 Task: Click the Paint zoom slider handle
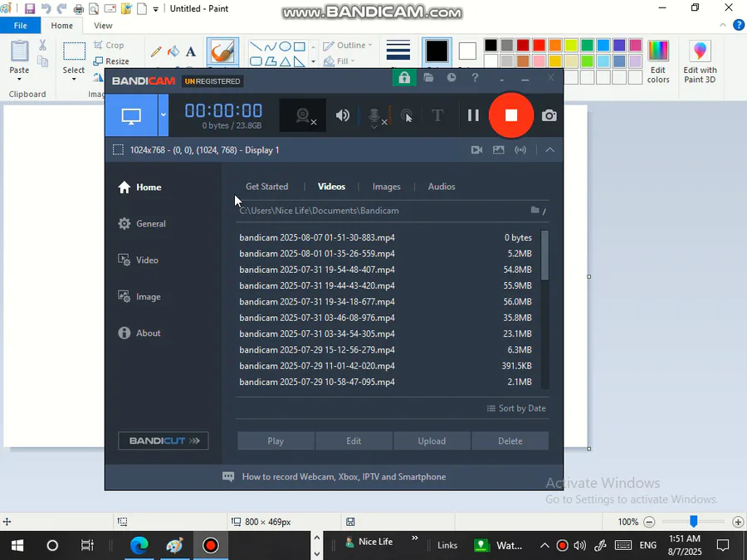[x=694, y=522]
